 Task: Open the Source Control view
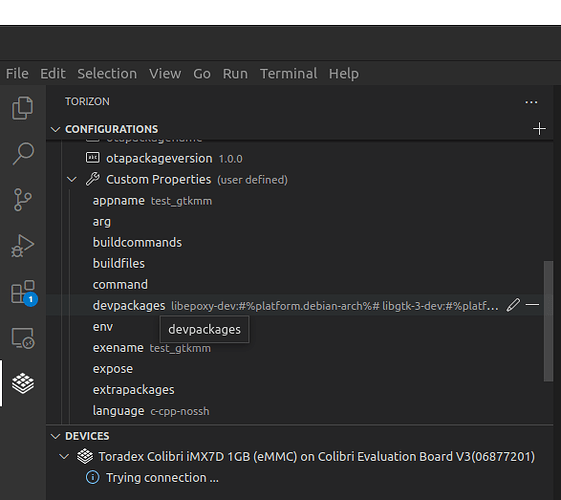coord(23,200)
